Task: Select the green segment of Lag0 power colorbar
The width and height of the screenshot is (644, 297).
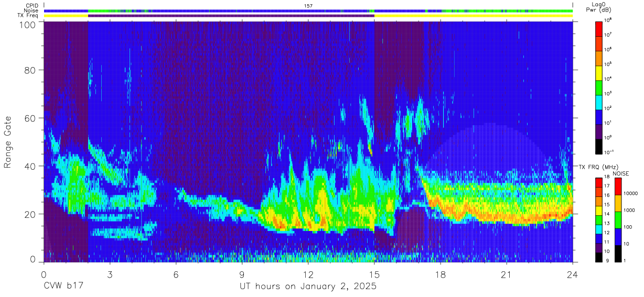Action: [599, 87]
